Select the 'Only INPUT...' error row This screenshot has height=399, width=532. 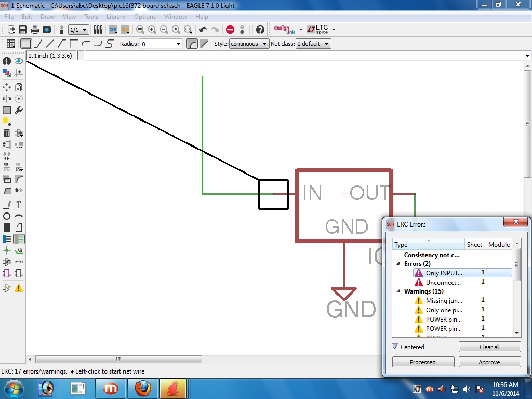coord(462,273)
